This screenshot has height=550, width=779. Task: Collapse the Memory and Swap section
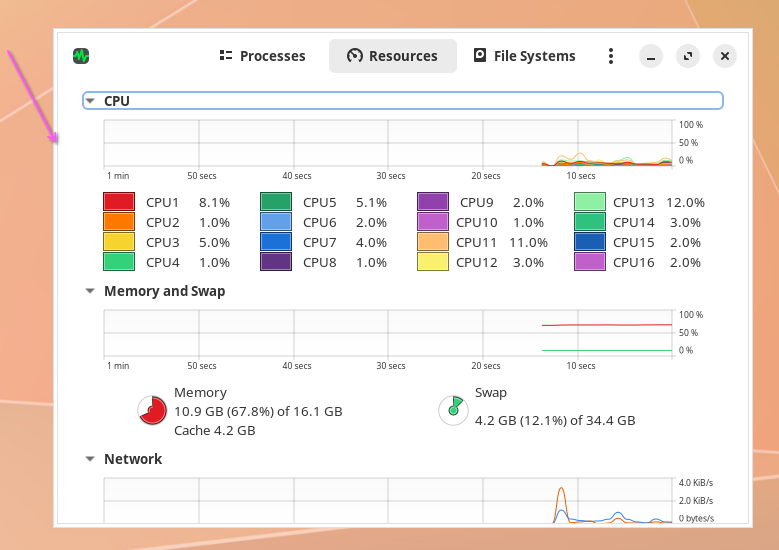point(90,291)
